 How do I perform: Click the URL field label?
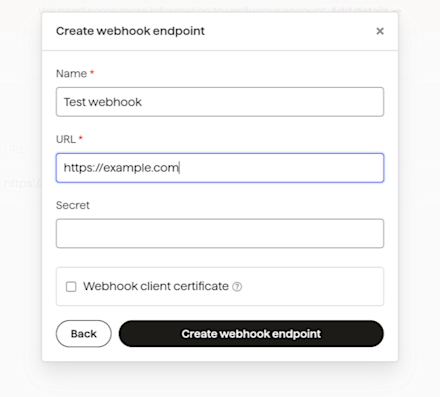click(66, 139)
